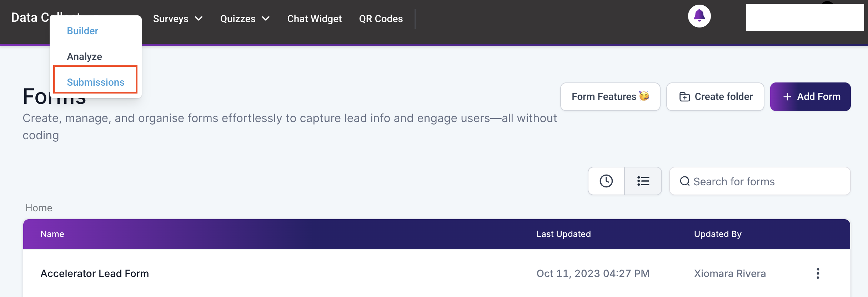Open the notifications bell
Image resolution: width=868 pixels, height=297 pixels.
699,16
